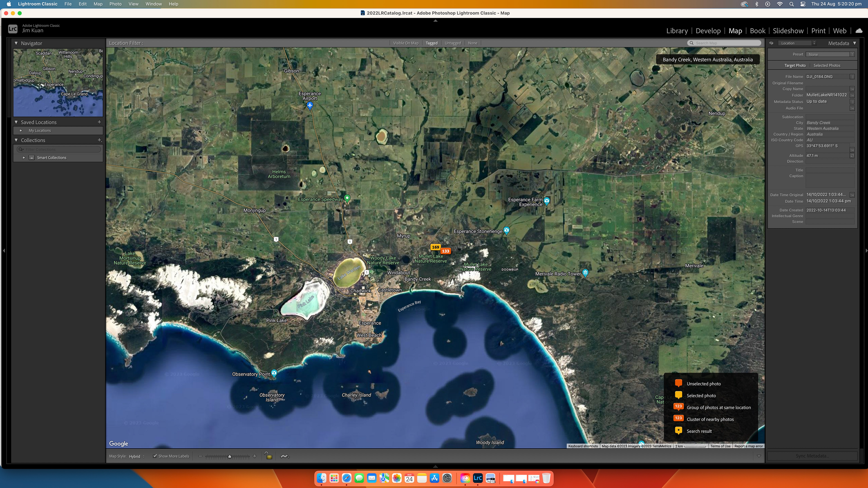Click the Collections plus add button
This screenshot has height=488, width=868.
99,140
